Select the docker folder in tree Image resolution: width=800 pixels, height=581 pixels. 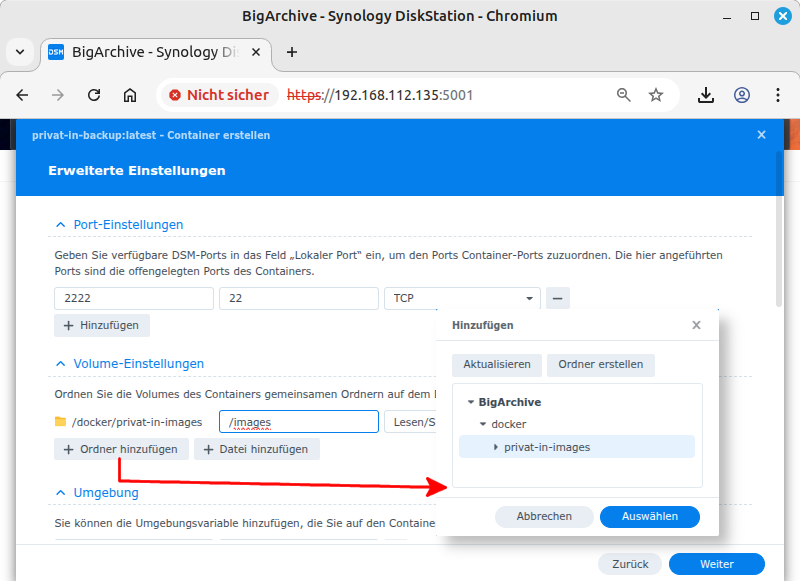tap(508, 425)
